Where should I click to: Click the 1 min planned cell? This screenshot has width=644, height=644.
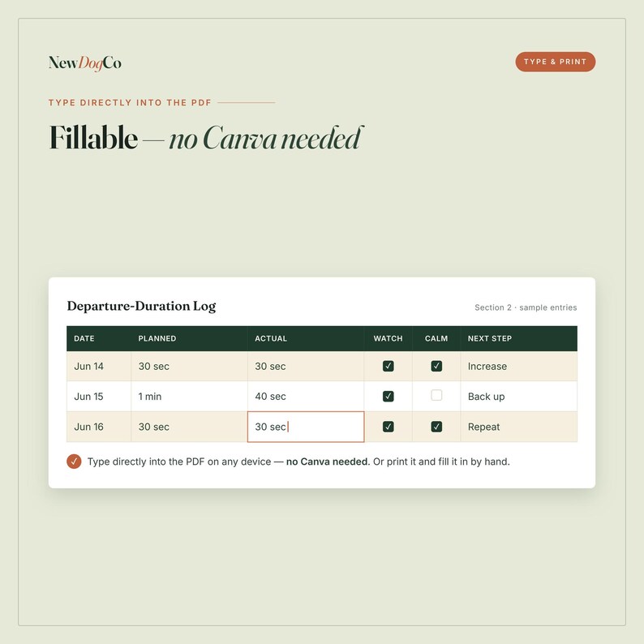[x=189, y=397]
